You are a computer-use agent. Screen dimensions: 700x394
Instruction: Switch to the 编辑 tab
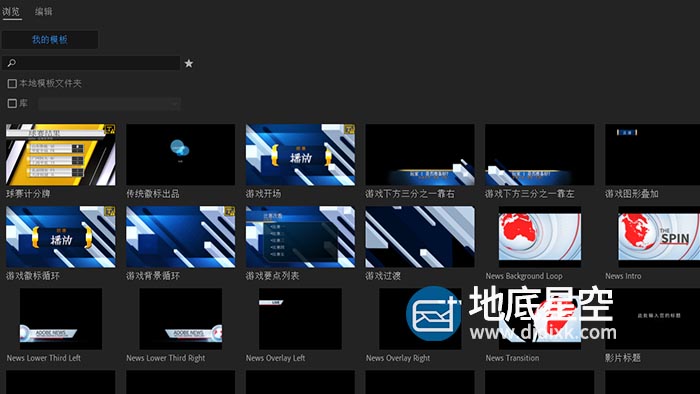(44, 12)
